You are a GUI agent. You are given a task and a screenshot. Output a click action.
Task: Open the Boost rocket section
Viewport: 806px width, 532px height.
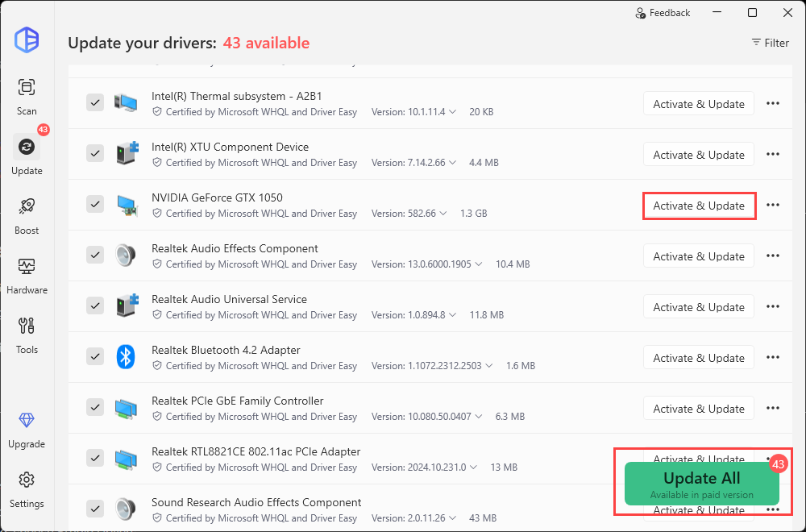click(x=27, y=215)
